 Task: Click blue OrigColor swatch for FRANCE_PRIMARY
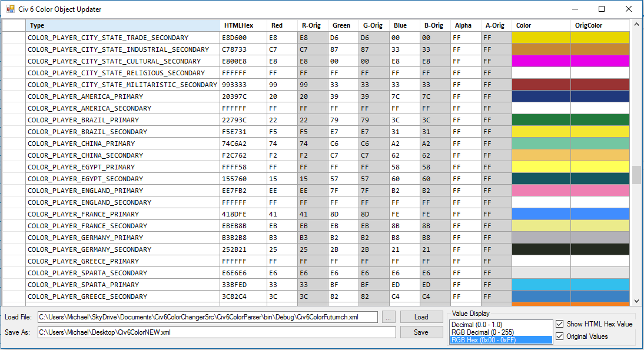600,214
